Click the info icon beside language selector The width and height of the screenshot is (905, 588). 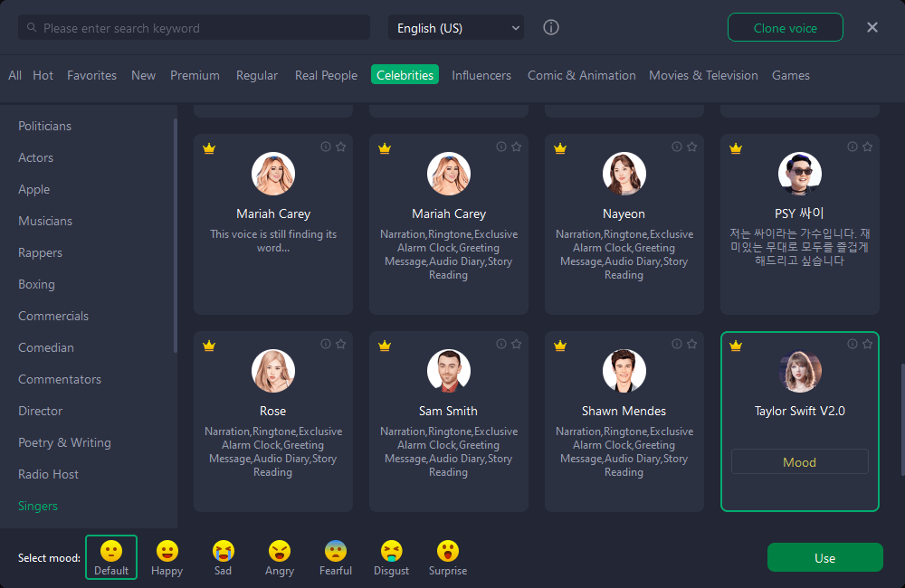click(x=551, y=28)
